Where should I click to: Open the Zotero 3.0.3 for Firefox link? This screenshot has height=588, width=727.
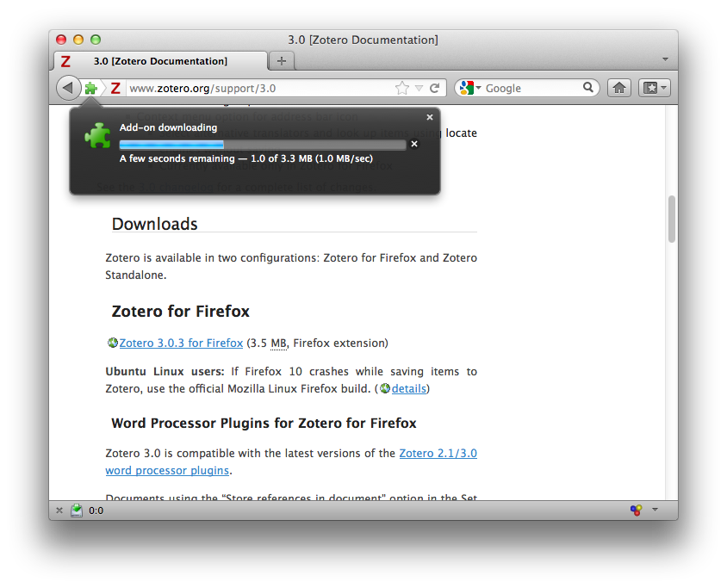(181, 343)
